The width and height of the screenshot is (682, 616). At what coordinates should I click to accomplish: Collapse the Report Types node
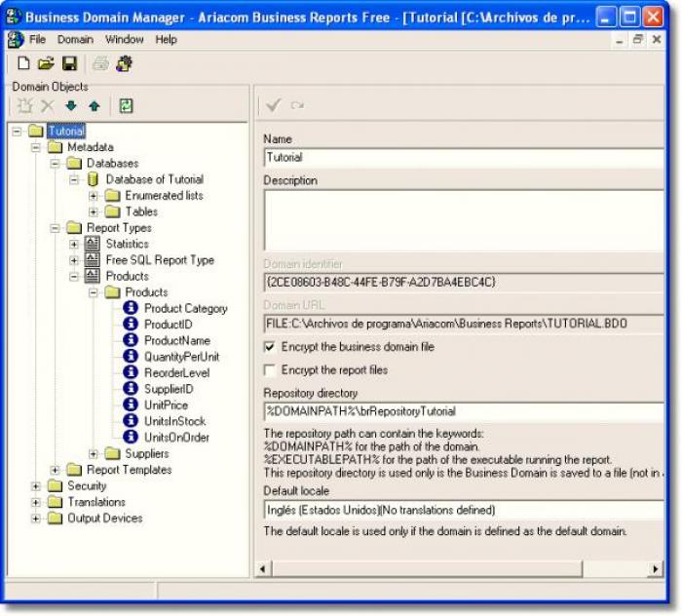coord(55,228)
